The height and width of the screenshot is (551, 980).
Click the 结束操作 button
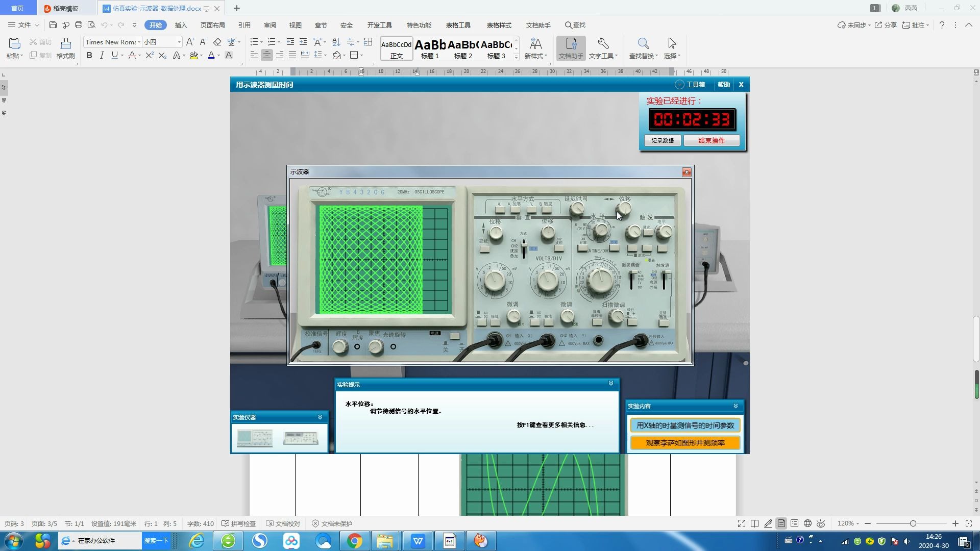pyautogui.click(x=712, y=140)
